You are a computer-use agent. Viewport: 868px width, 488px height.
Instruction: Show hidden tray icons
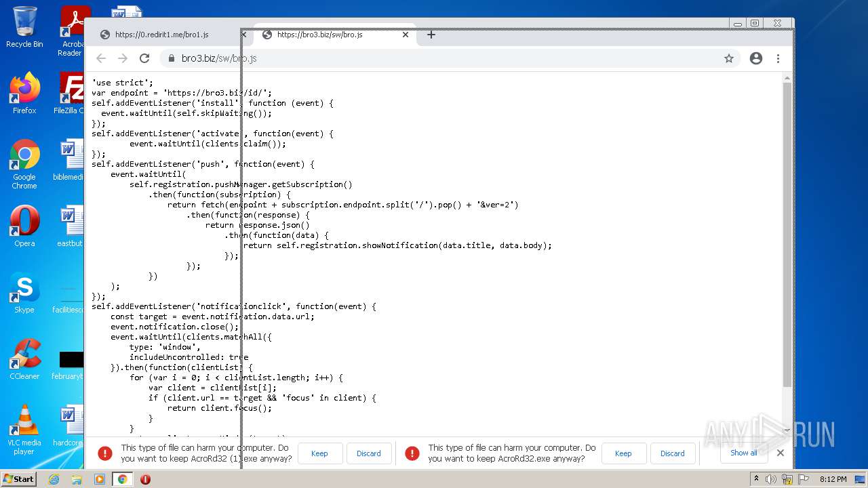pyautogui.click(x=756, y=479)
